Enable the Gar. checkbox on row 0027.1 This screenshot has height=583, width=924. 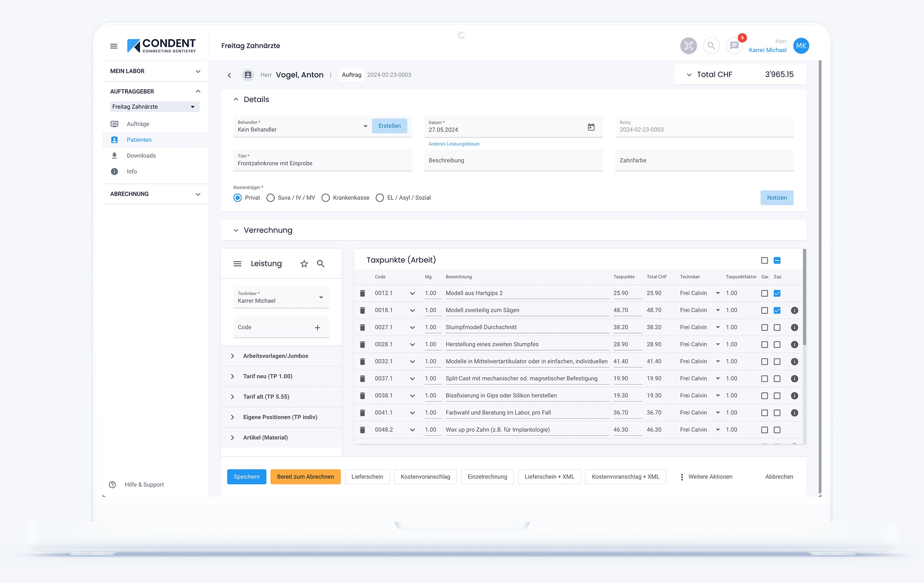tap(764, 327)
